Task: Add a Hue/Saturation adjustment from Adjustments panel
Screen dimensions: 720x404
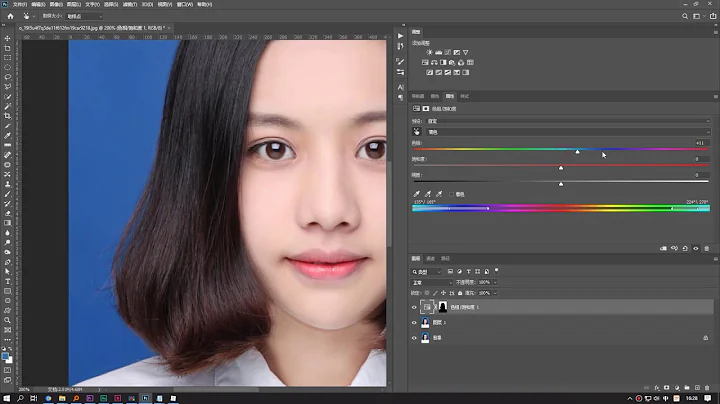Action: coord(425,62)
